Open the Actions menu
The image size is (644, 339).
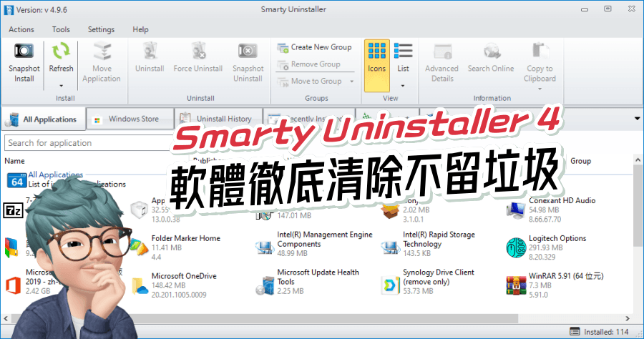21,29
